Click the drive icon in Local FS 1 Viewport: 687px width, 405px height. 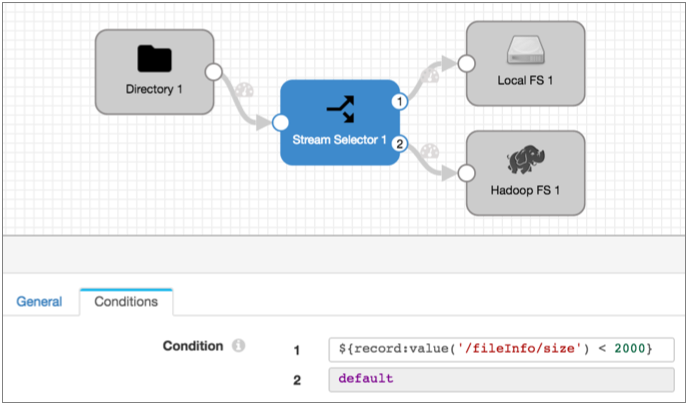(525, 48)
